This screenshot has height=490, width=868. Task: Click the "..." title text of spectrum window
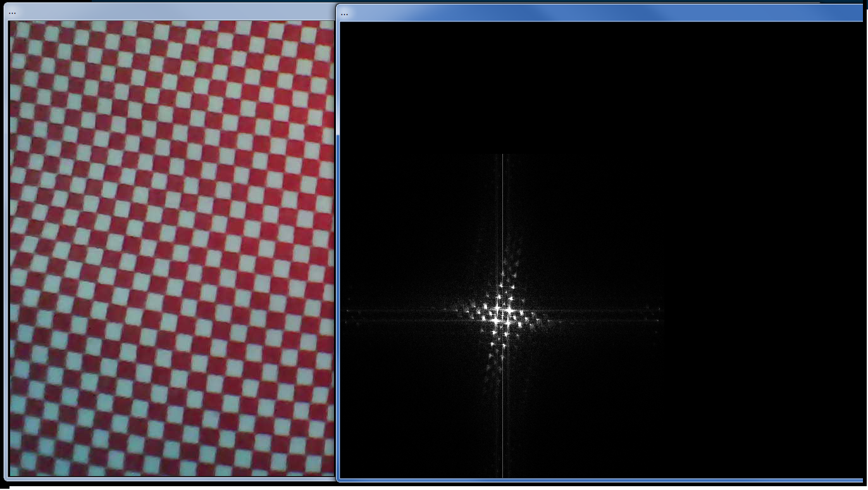click(344, 13)
